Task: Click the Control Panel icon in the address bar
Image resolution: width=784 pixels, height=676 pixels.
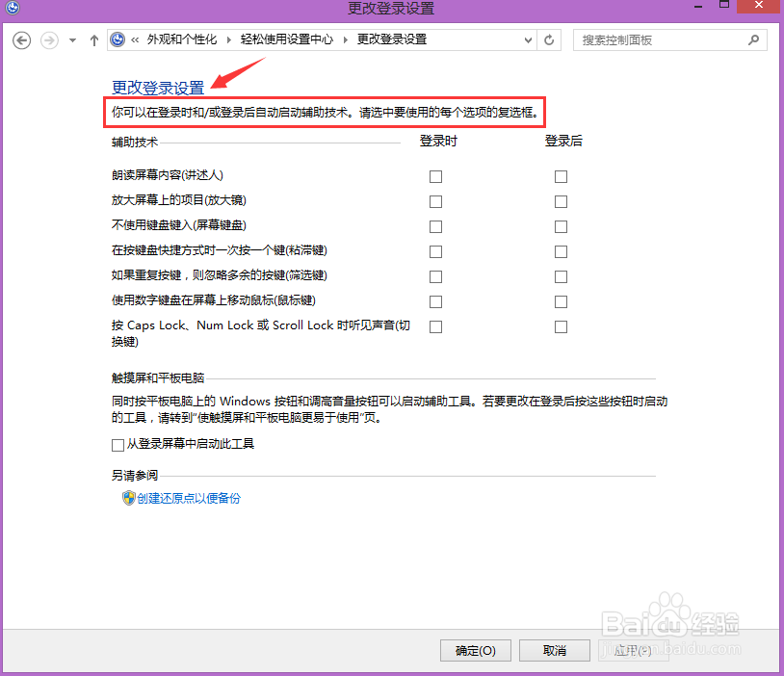Action: [x=118, y=39]
